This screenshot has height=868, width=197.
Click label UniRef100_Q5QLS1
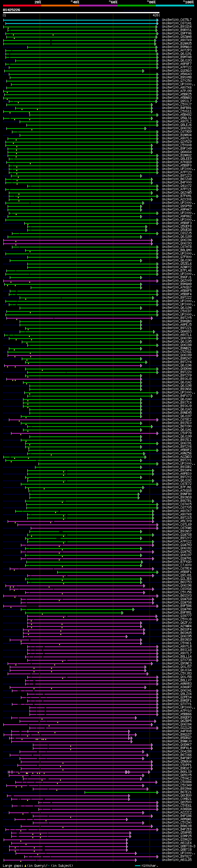click(177, 118)
